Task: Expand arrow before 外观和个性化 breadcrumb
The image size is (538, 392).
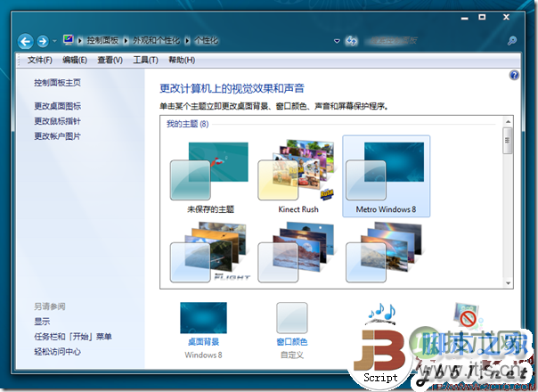Action: pyautogui.click(x=126, y=41)
